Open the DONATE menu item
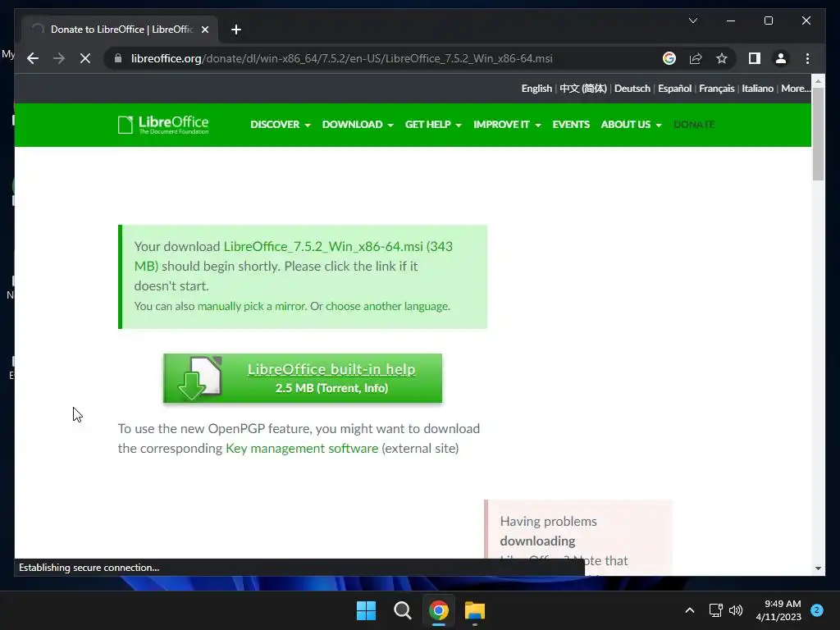The width and height of the screenshot is (840, 630). point(694,125)
